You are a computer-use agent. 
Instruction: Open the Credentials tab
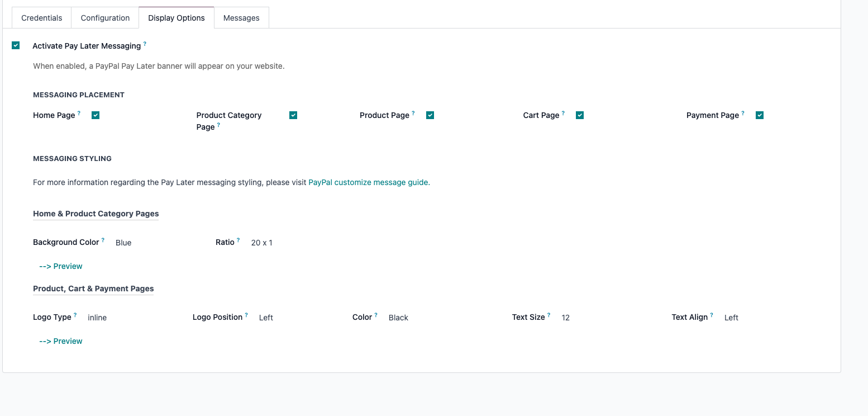[41, 18]
